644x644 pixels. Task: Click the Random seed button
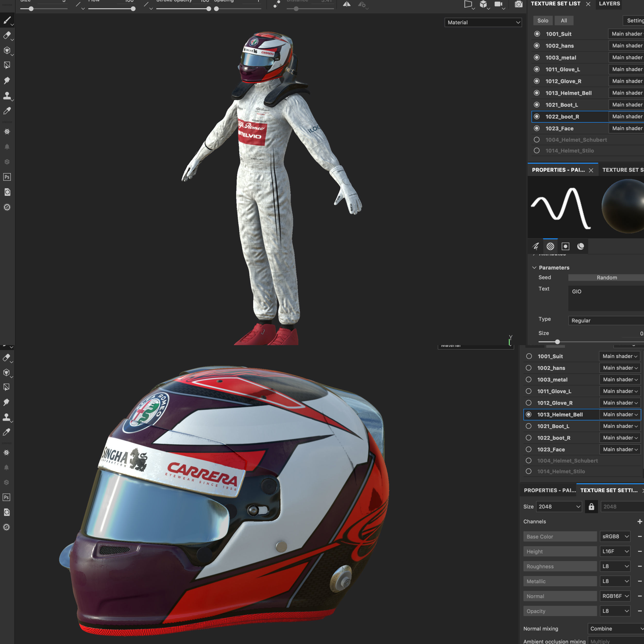[x=606, y=278]
